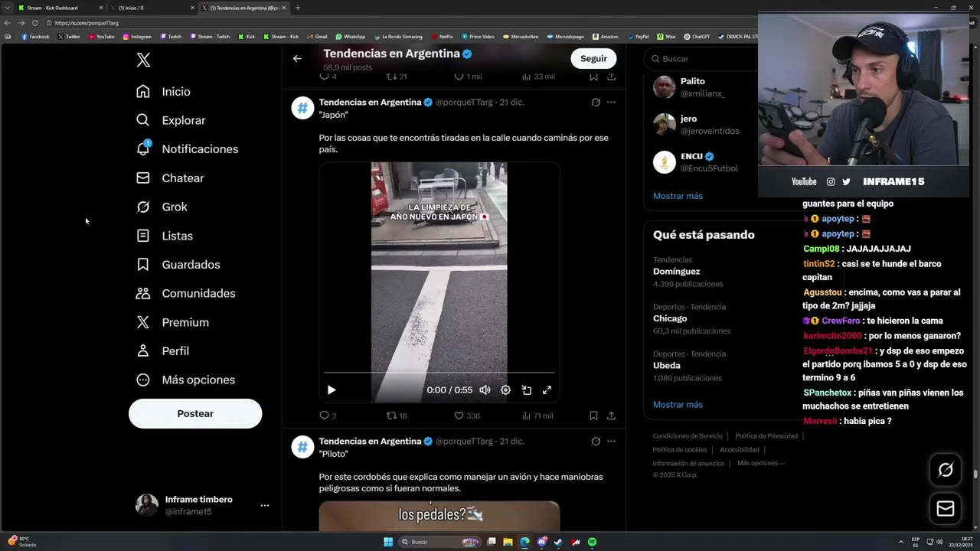Expand Más opciones menu
This screenshot has height=551, width=980.
[x=185, y=380]
